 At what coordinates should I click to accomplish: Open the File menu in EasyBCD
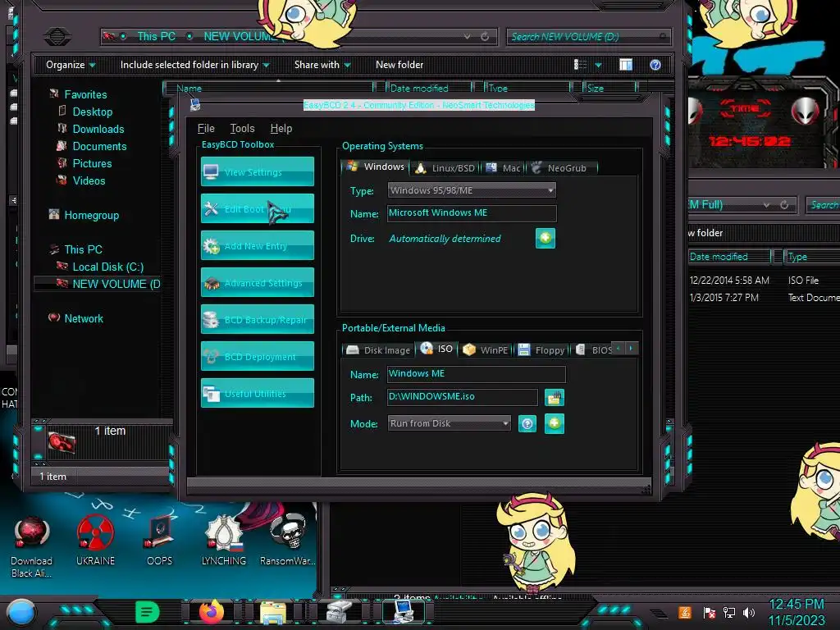(206, 129)
